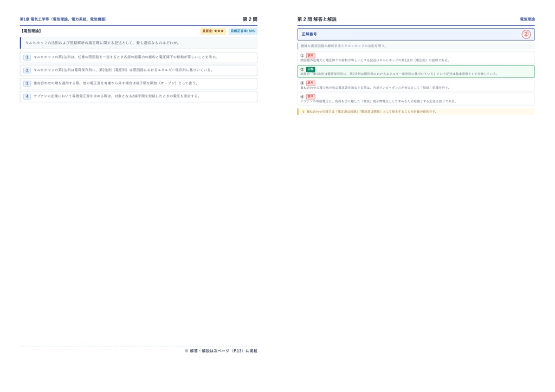
Task: Click the 誤り badge on explanation ④
Action: (x=311, y=96)
